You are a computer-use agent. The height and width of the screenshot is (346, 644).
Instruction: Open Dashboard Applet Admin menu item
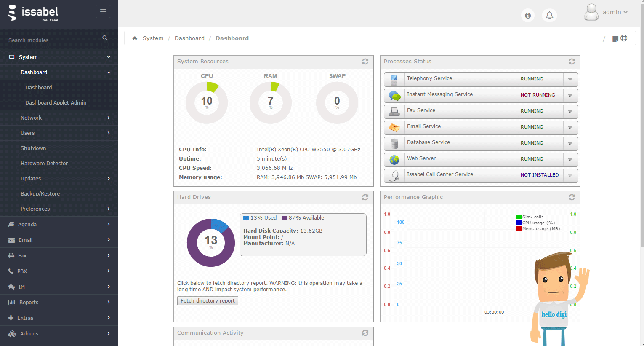pos(59,103)
